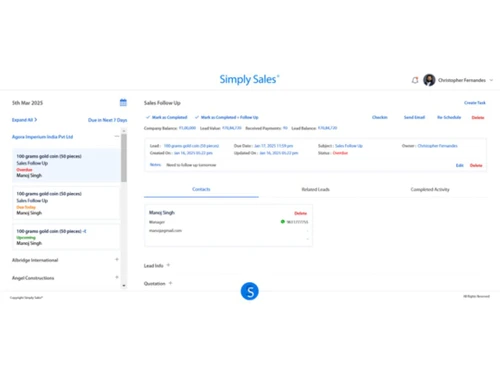Select the Due Today Sales Follow Up card
The width and height of the screenshot is (500, 375).
point(66,203)
